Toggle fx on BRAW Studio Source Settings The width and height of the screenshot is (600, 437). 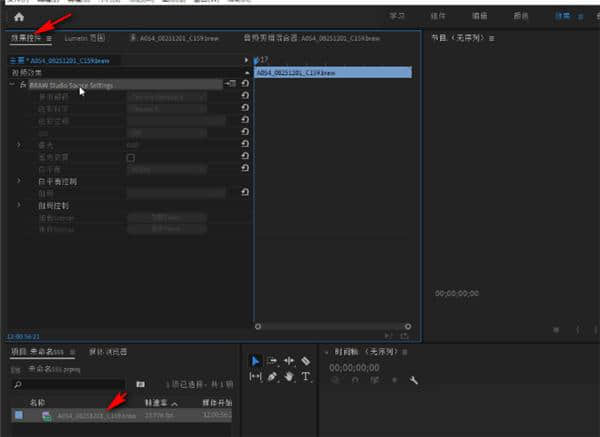pyautogui.click(x=22, y=85)
